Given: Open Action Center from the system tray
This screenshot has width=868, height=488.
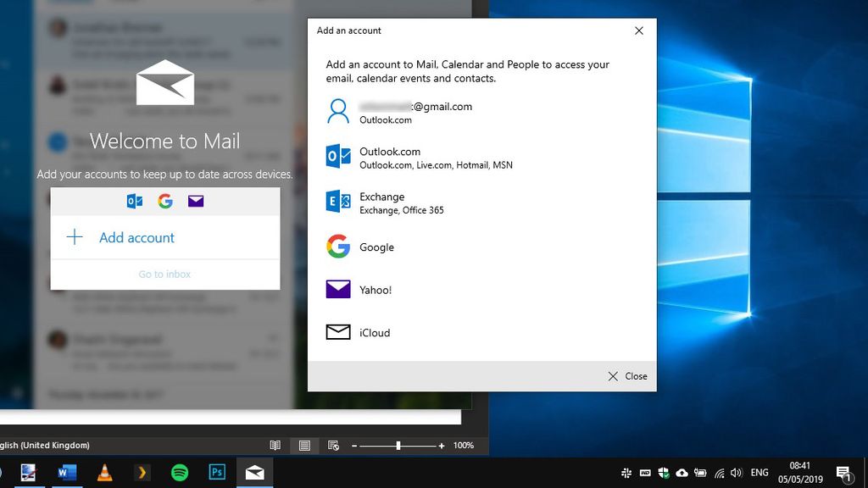Looking at the screenshot, I should [x=844, y=472].
